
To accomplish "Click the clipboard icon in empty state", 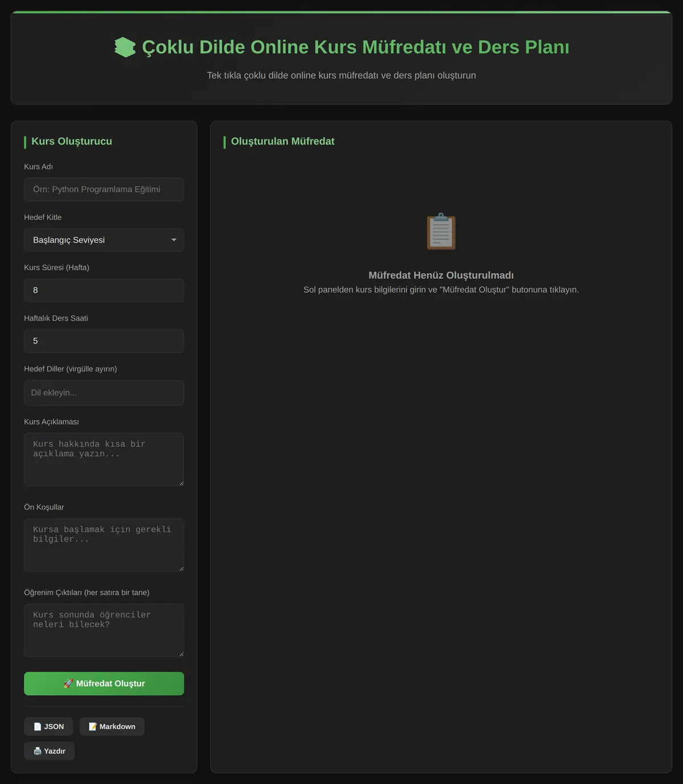I will pyautogui.click(x=441, y=231).
